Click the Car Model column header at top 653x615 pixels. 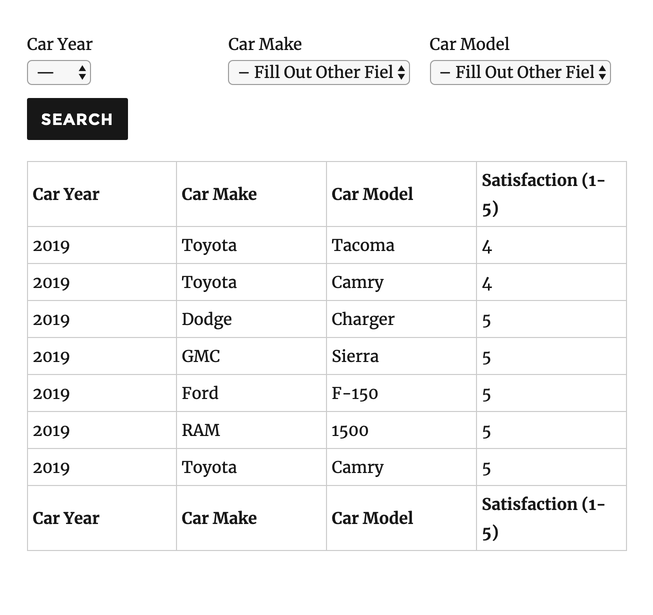pyautogui.click(x=401, y=194)
